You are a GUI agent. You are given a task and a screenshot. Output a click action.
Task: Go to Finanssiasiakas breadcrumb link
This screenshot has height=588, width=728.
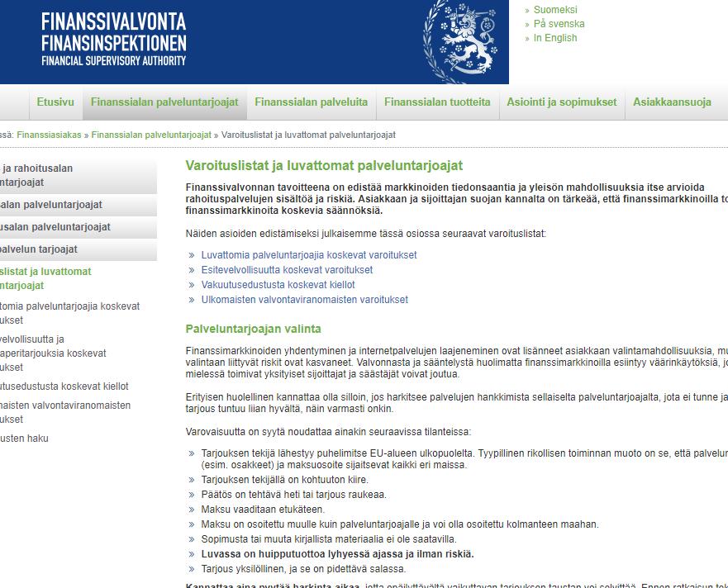(49, 135)
